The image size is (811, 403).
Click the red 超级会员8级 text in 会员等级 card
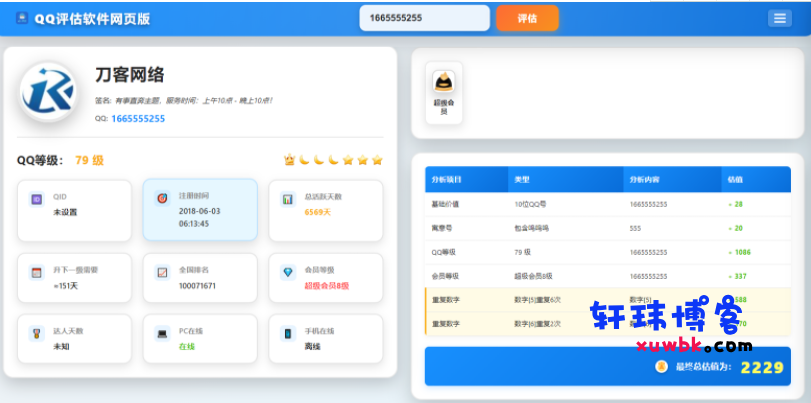click(x=327, y=286)
